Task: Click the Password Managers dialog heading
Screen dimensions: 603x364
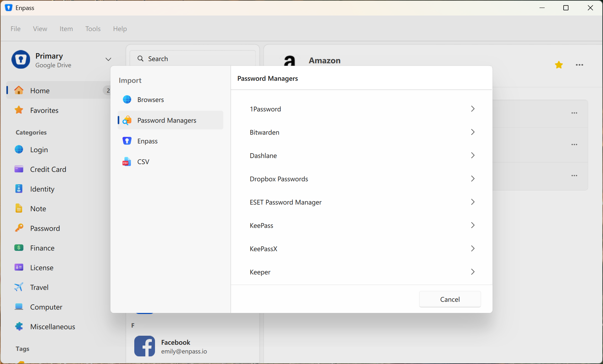Action: coord(268,78)
